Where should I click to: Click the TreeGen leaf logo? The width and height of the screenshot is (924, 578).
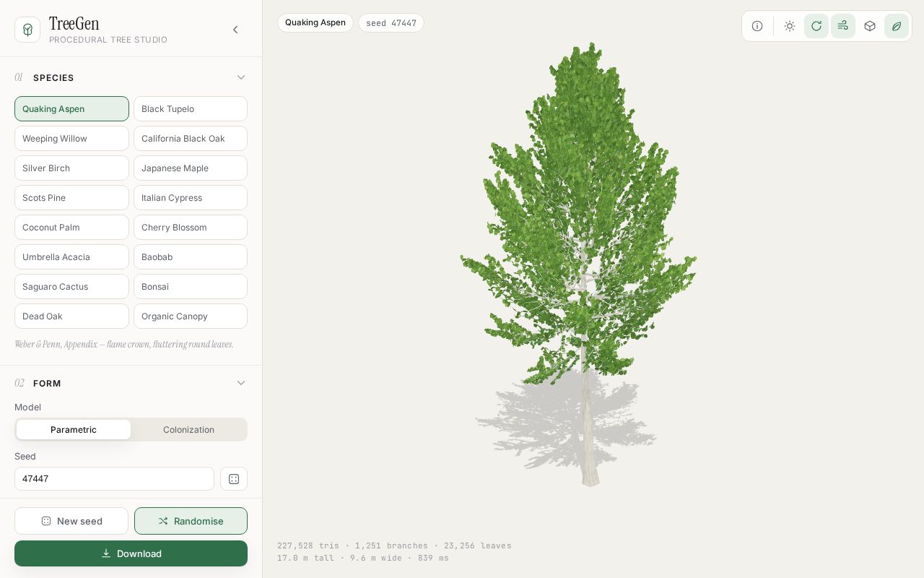[27, 30]
